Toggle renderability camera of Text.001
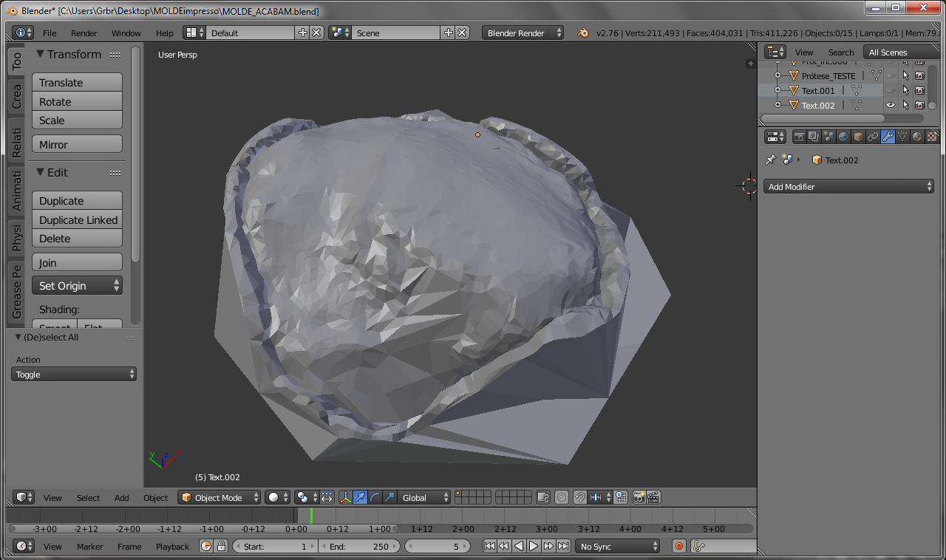The image size is (946, 560). [919, 90]
